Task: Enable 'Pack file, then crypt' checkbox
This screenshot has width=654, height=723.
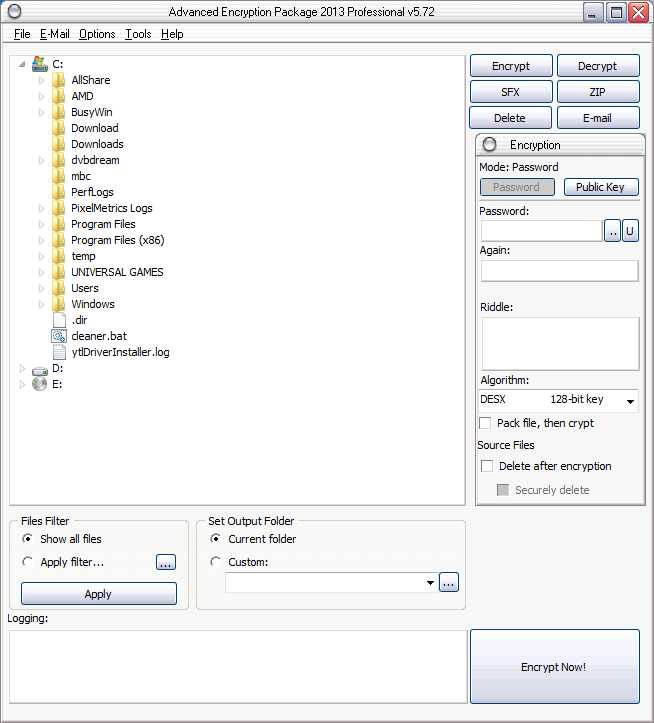Action: (485, 423)
